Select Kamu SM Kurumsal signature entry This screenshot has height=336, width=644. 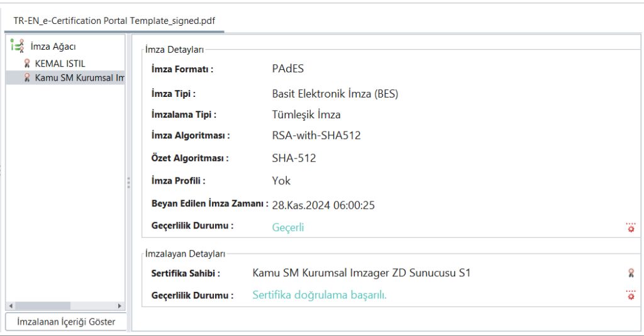point(79,77)
